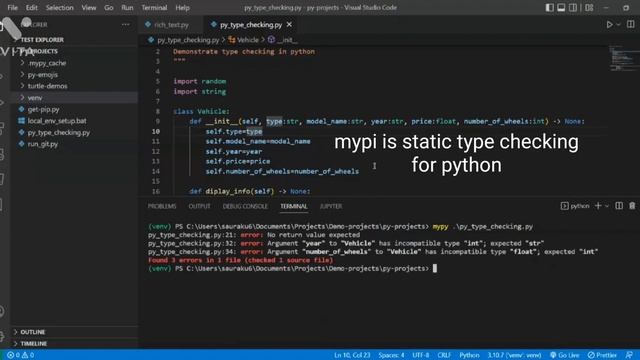Click the terminal prompt input line
The image size is (640, 360).
[292, 269]
